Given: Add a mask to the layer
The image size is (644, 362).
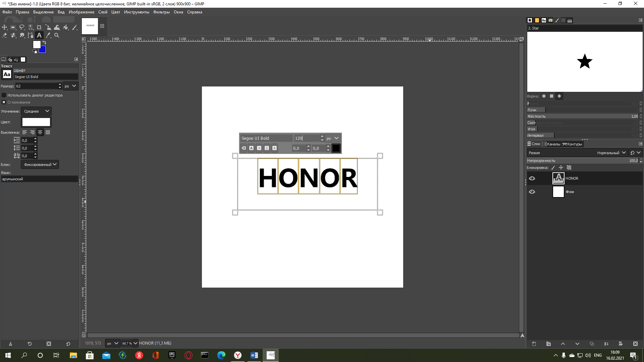Looking at the screenshot, I should pos(621,344).
